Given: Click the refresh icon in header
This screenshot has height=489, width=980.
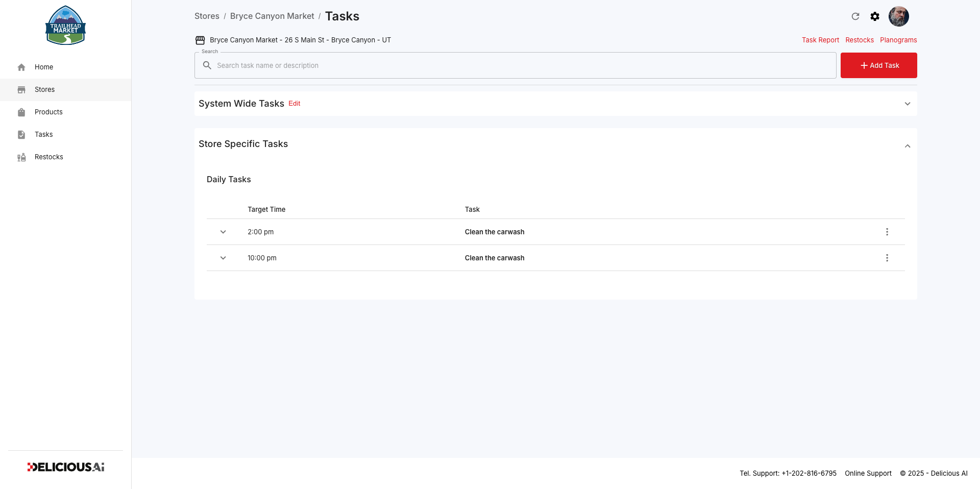Looking at the screenshot, I should tap(855, 16).
